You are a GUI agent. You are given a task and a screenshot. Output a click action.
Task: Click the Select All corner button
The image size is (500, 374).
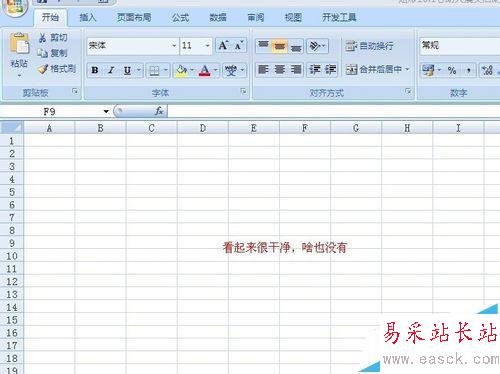point(12,128)
